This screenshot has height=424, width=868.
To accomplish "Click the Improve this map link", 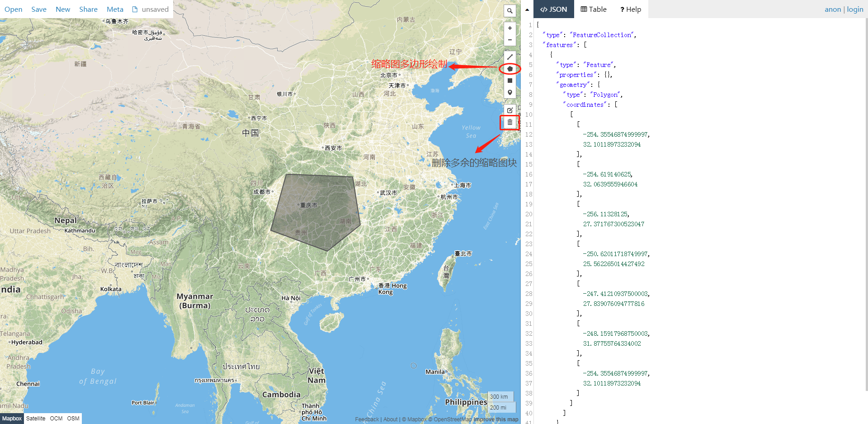I will (x=495, y=419).
